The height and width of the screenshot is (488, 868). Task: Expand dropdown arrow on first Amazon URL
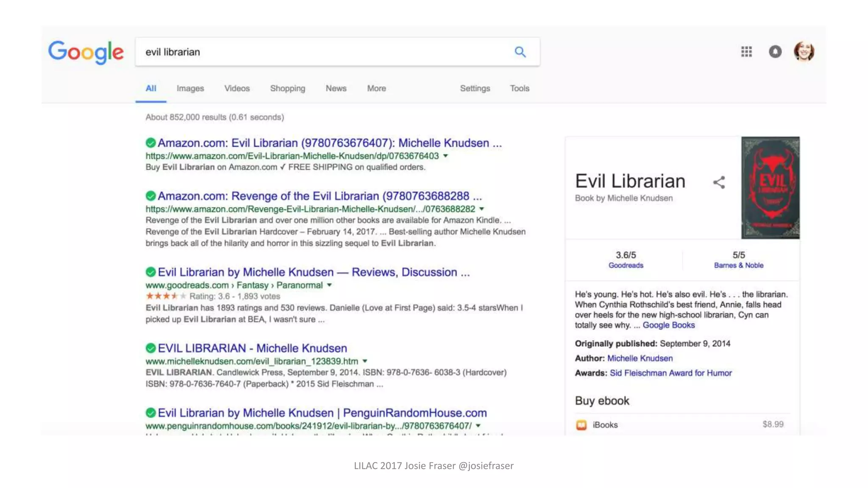coord(445,156)
